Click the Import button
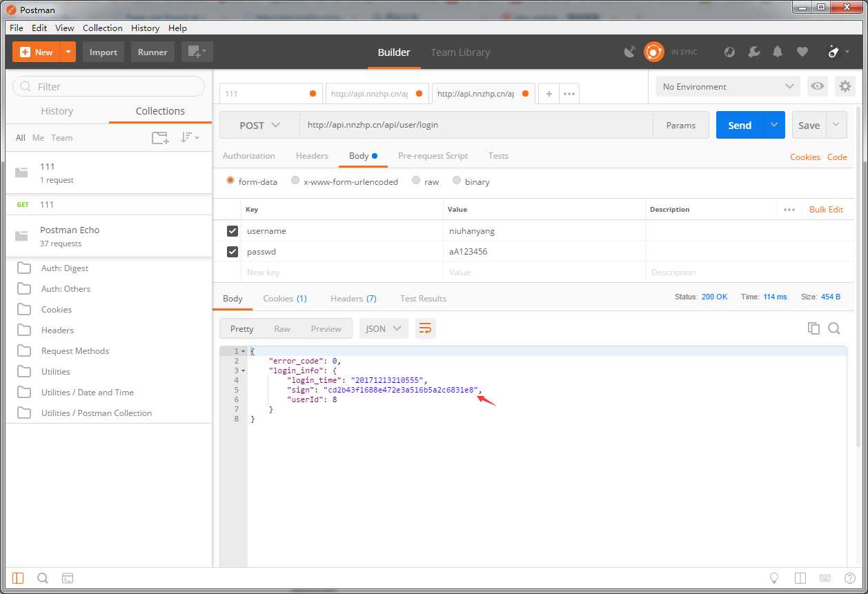 pos(103,52)
